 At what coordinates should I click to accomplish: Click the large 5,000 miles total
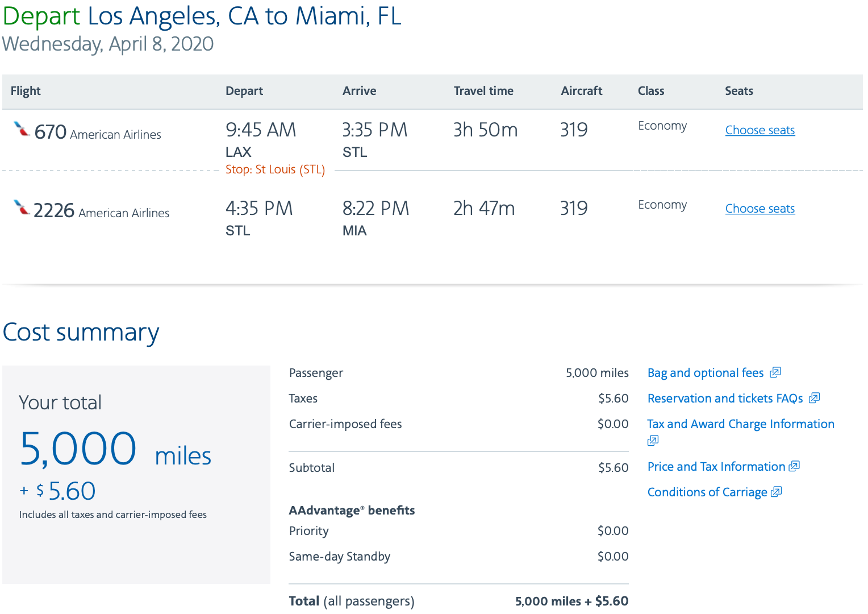pyautogui.click(x=115, y=450)
